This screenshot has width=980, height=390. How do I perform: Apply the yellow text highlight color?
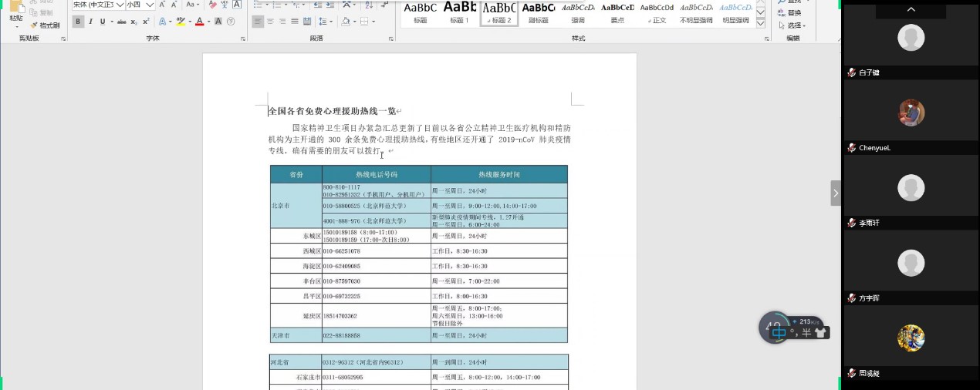pyautogui.click(x=181, y=22)
